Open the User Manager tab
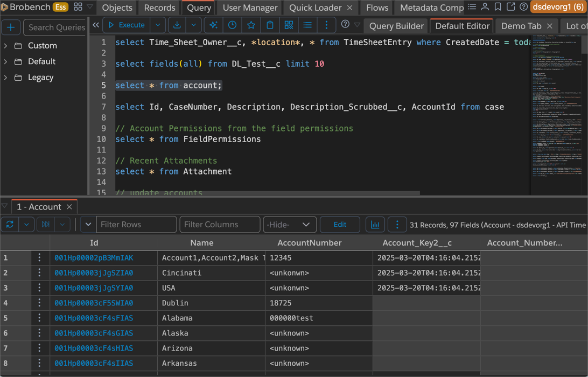588x377 pixels. pyautogui.click(x=250, y=8)
